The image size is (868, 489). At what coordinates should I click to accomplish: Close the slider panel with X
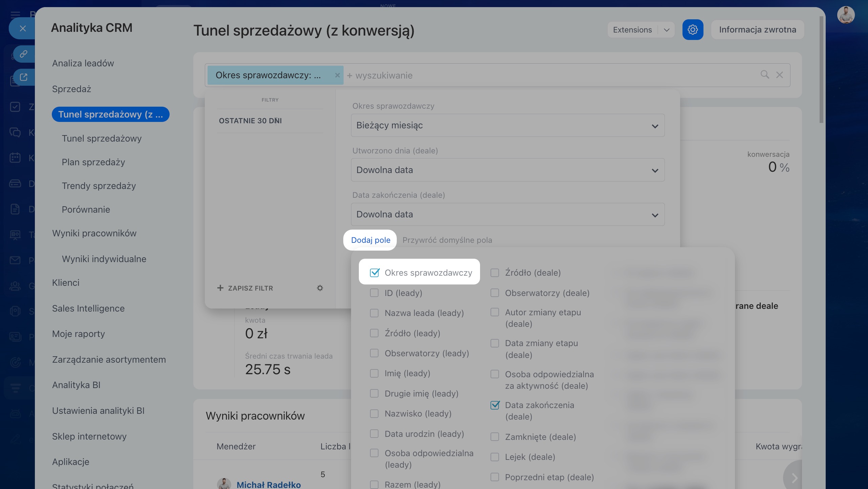23,28
